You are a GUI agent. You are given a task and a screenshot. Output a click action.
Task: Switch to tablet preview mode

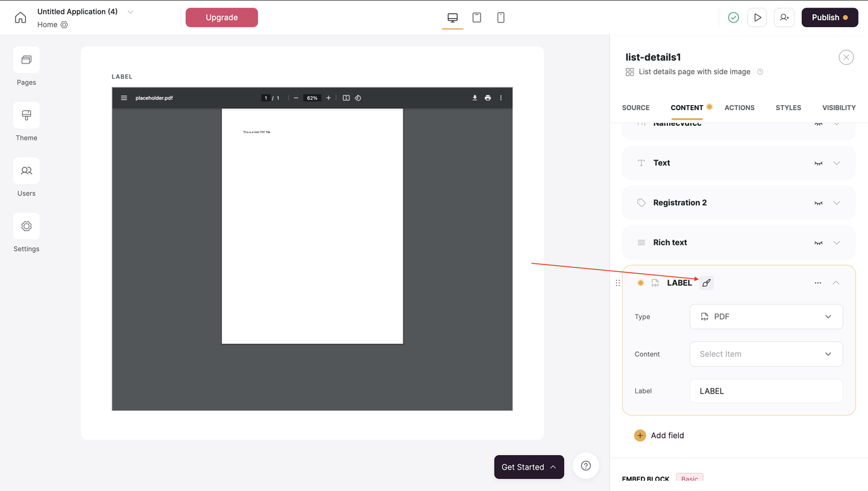click(476, 17)
